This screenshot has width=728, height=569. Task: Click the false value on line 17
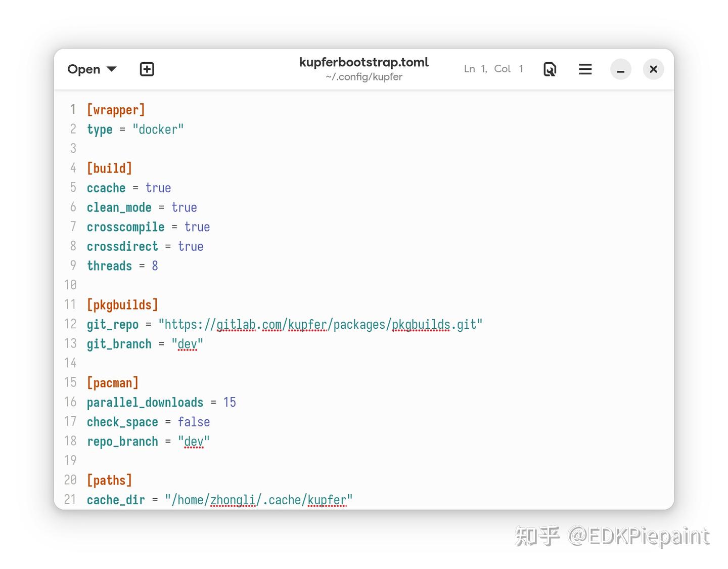[194, 422]
